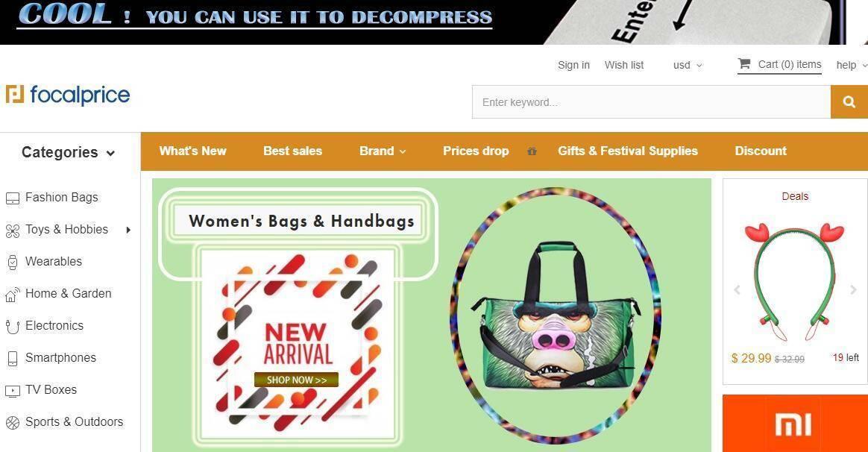Click SHOP NOW on New Arrival banner
Screen dimensions: 868x452
tap(296, 380)
